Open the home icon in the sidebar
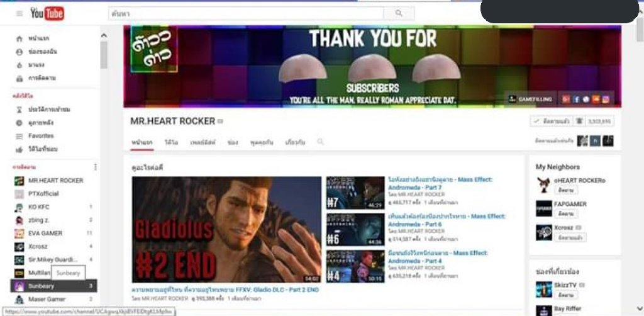Viewport: 644px width, 316px height. 19,38
